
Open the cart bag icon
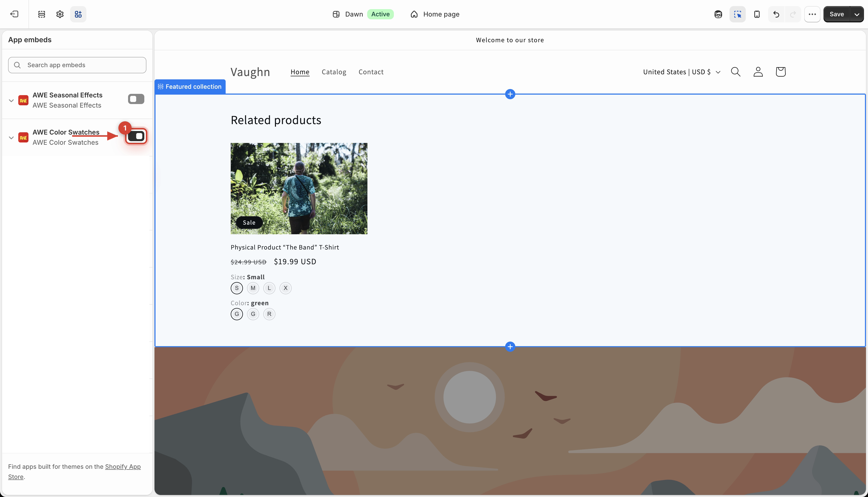(x=780, y=72)
